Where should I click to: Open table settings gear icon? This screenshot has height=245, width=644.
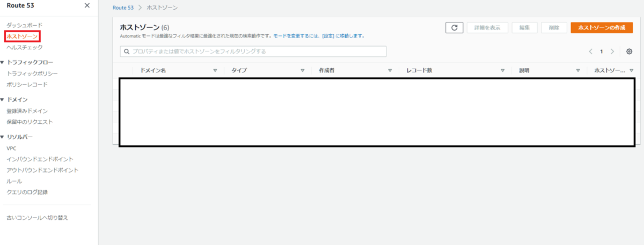629,51
